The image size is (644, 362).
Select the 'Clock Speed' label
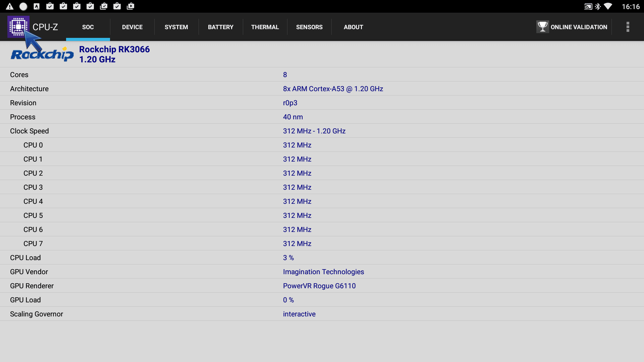click(x=29, y=131)
